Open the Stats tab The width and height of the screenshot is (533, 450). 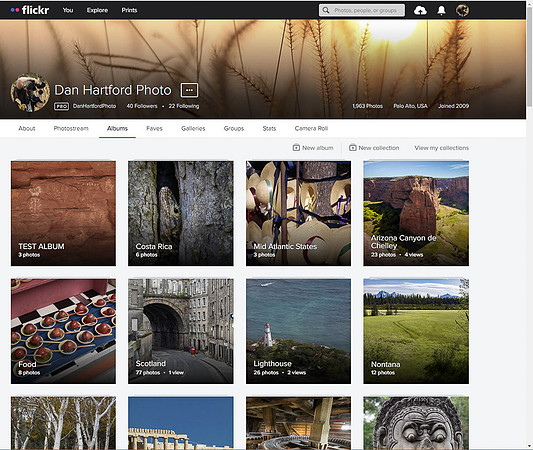(x=269, y=128)
